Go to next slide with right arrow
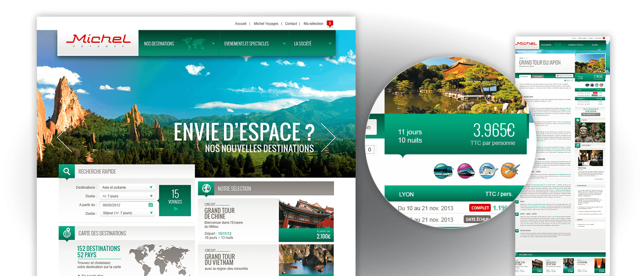644x276 pixels. [328, 138]
